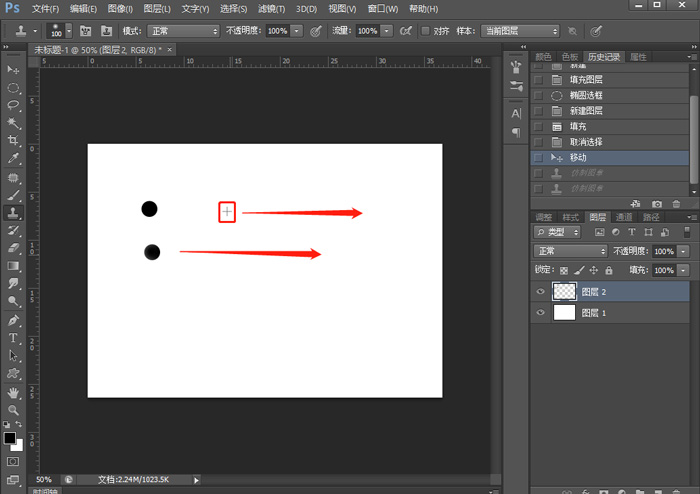This screenshot has height=494, width=700.
Task: Select the Brush tool
Action: tap(13, 195)
